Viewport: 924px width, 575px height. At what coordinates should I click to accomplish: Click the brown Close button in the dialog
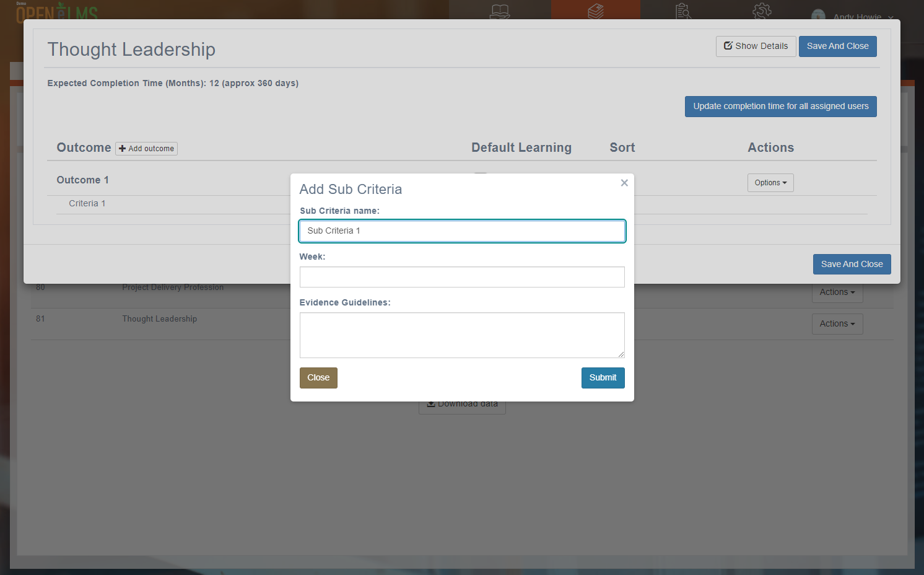tap(318, 378)
